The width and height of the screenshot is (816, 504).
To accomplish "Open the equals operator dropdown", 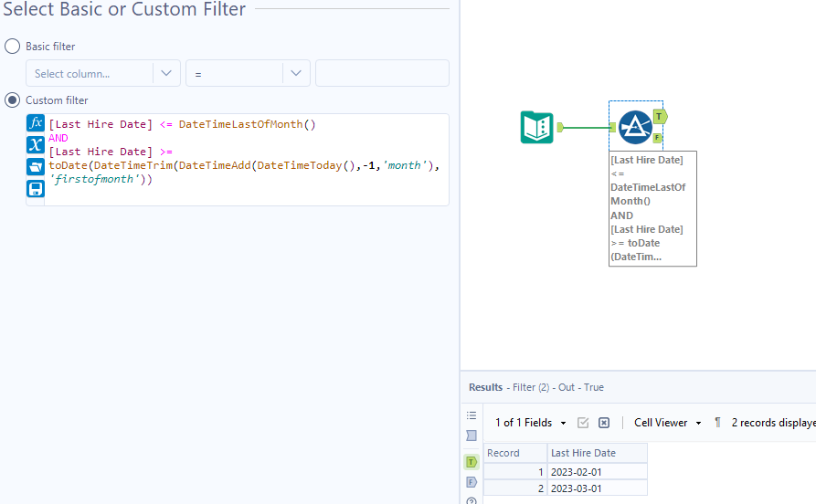I will (248, 74).
